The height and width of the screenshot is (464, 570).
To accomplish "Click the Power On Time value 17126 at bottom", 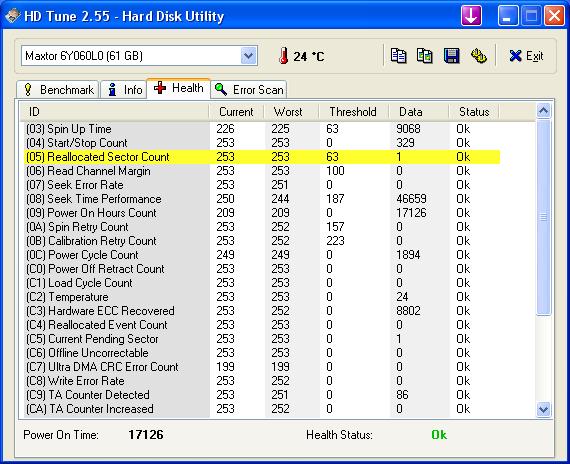I will tap(146, 435).
